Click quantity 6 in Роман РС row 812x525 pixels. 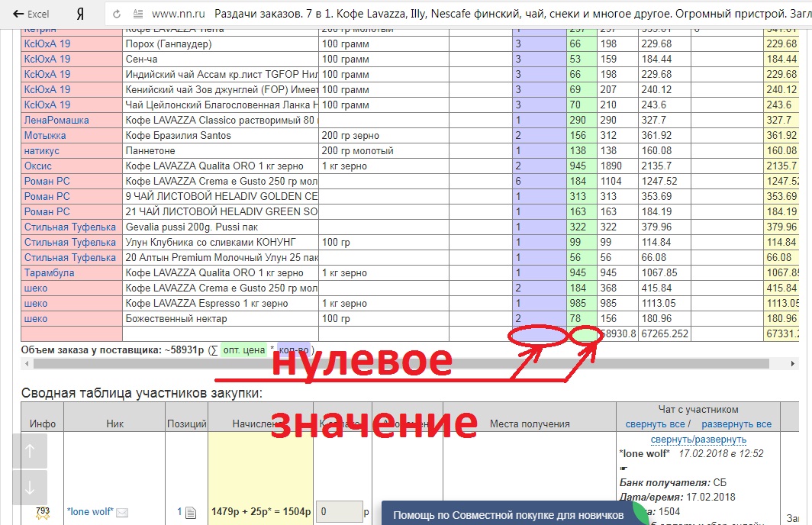539,181
